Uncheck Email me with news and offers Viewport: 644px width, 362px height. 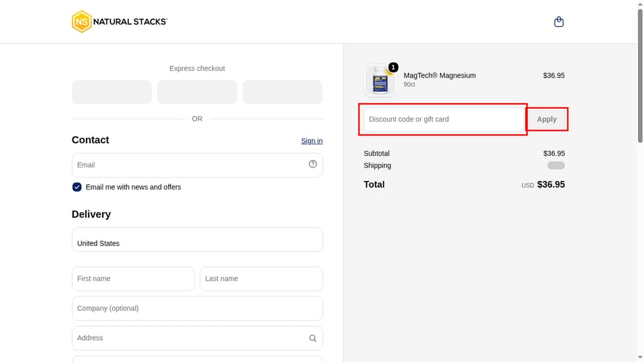[x=76, y=187]
